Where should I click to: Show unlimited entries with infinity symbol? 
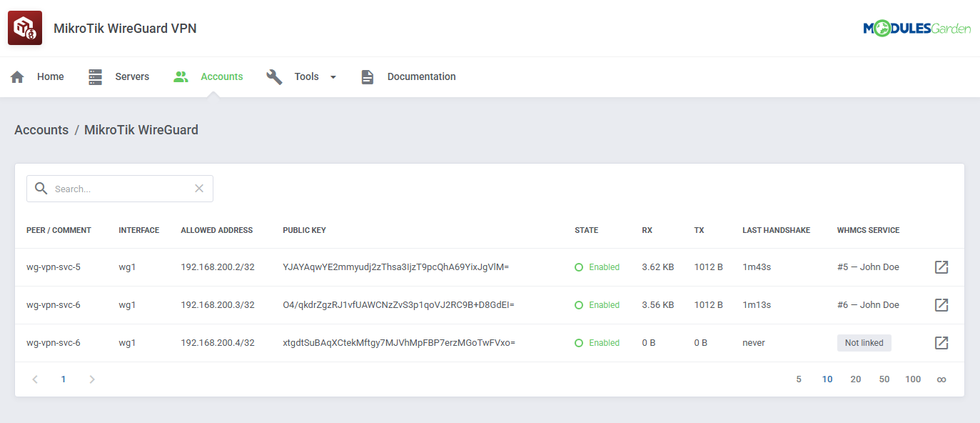pos(941,379)
